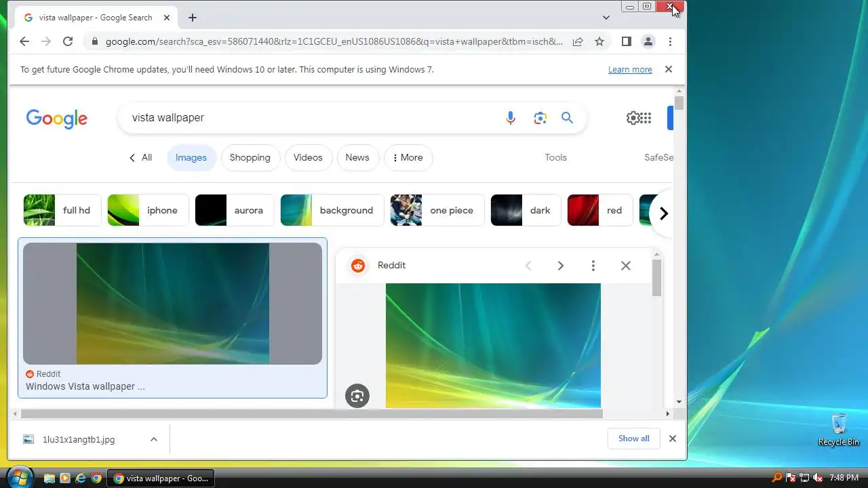Click the share page icon in address bar
Screen dimensions: 868x488
[578, 41]
